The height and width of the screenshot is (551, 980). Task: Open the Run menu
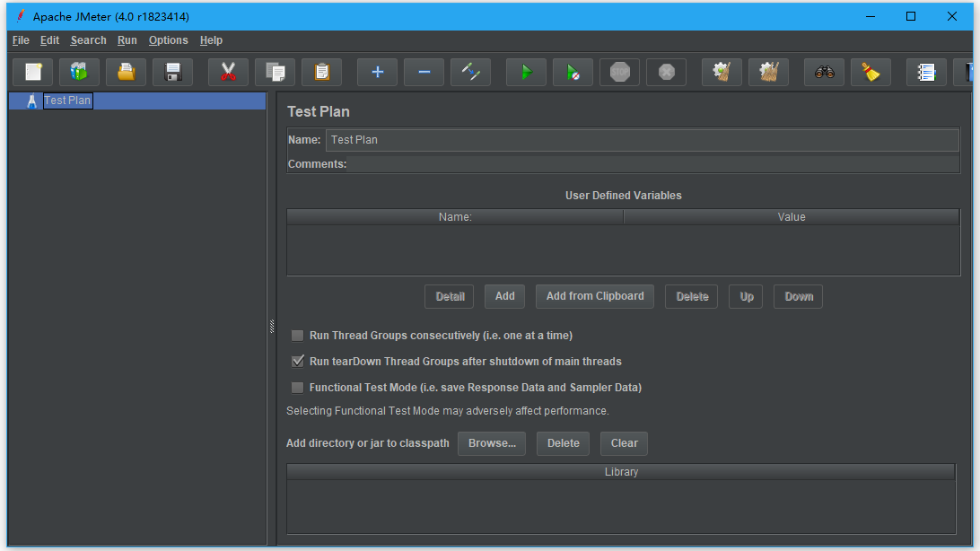(127, 40)
